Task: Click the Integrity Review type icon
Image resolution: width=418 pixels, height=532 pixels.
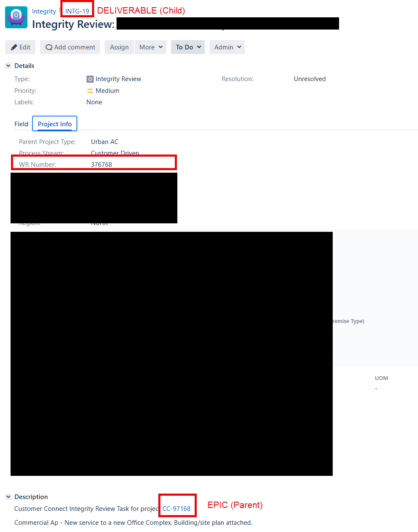Action: tap(90, 79)
